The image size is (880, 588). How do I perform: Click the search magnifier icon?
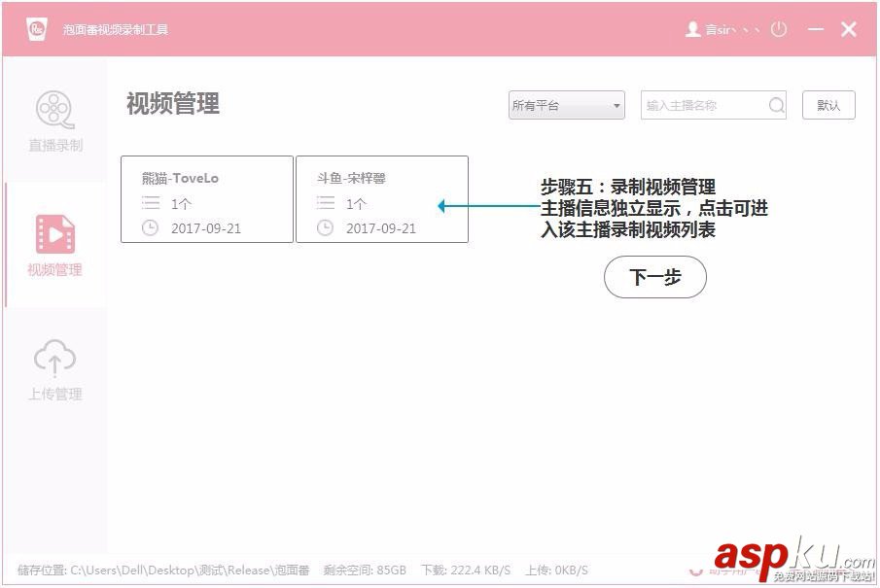click(x=776, y=105)
